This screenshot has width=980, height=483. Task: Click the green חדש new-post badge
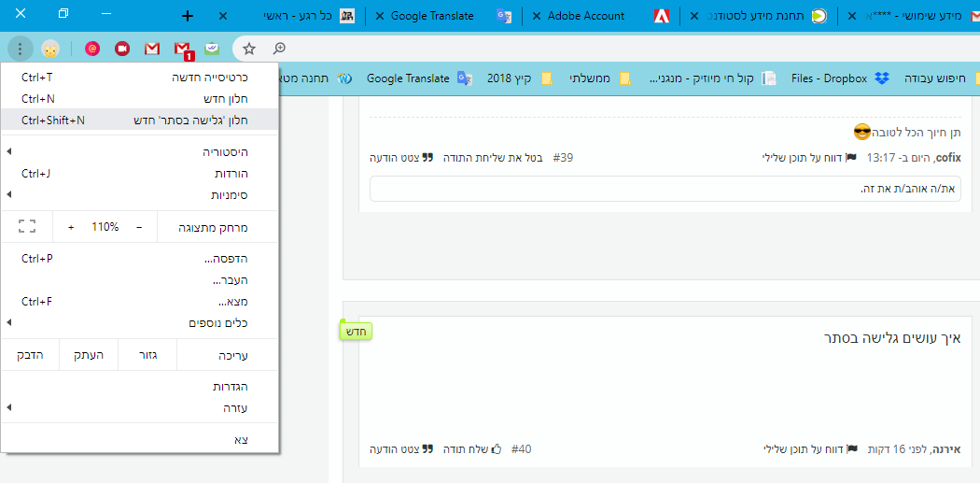(x=356, y=331)
